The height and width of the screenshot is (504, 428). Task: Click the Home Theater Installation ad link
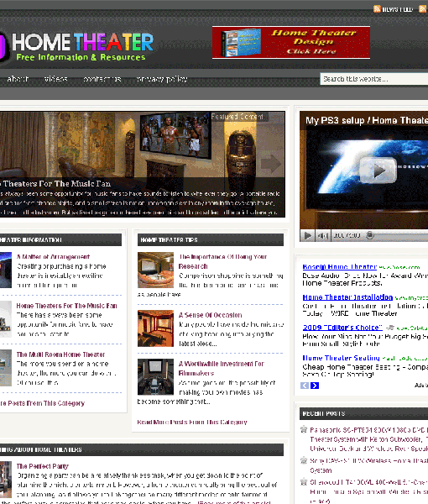347,297
